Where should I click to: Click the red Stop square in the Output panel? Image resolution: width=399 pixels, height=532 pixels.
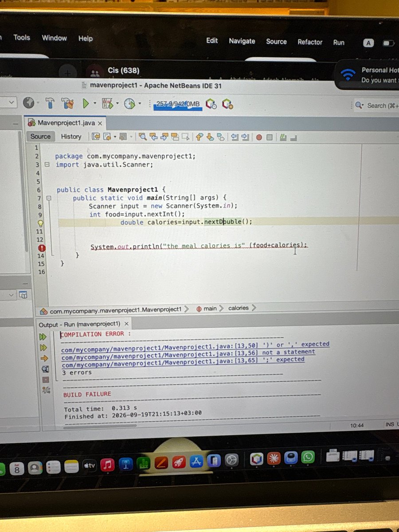click(45, 379)
